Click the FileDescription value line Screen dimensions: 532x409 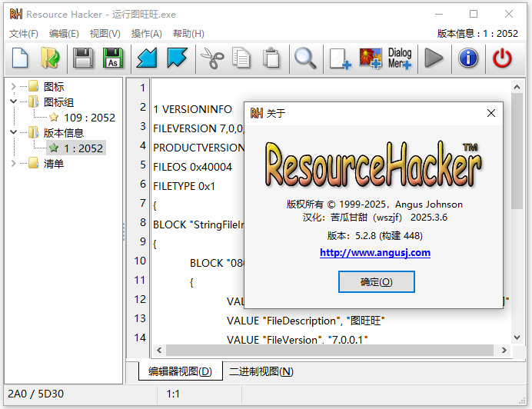[305, 321]
